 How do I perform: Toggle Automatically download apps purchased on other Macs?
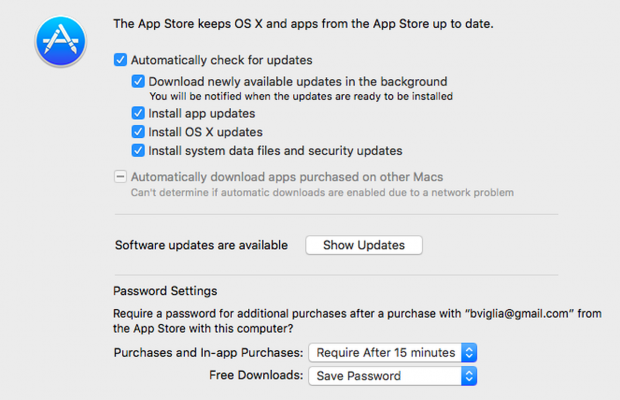121,176
